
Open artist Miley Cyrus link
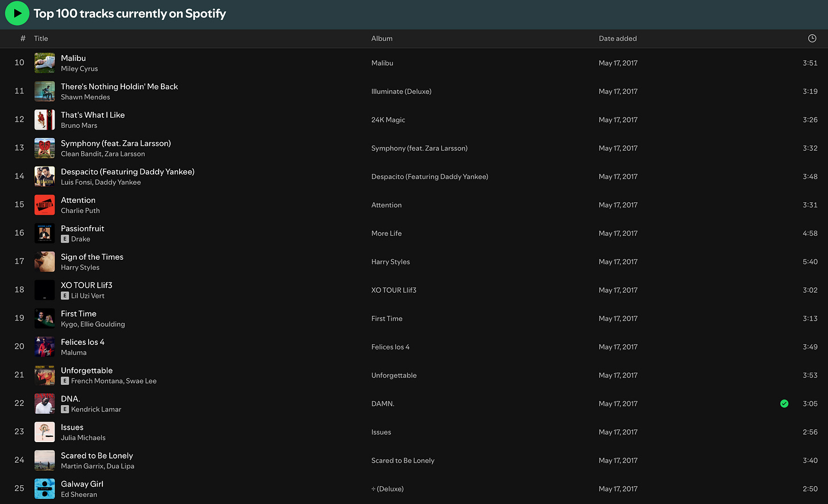click(80, 69)
